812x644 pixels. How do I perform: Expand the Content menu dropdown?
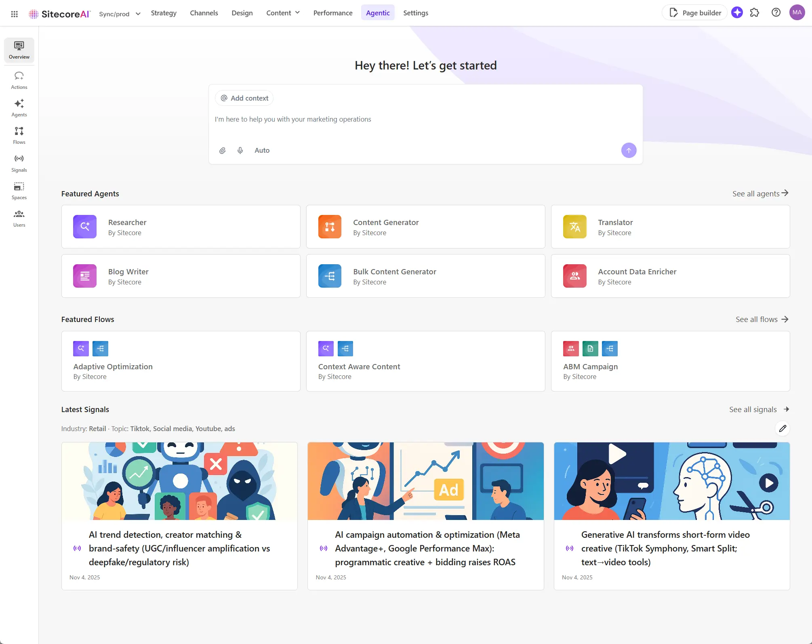(x=283, y=13)
